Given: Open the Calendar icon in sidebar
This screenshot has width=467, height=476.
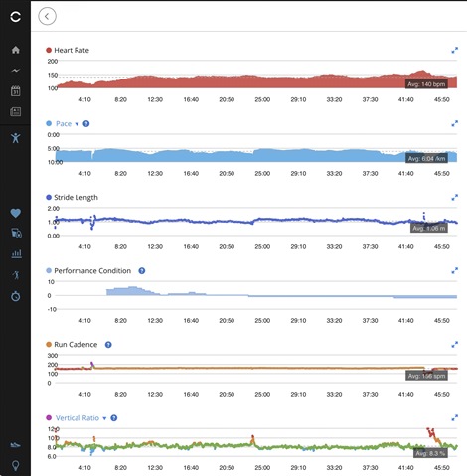Looking at the screenshot, I should pos(16,91).
